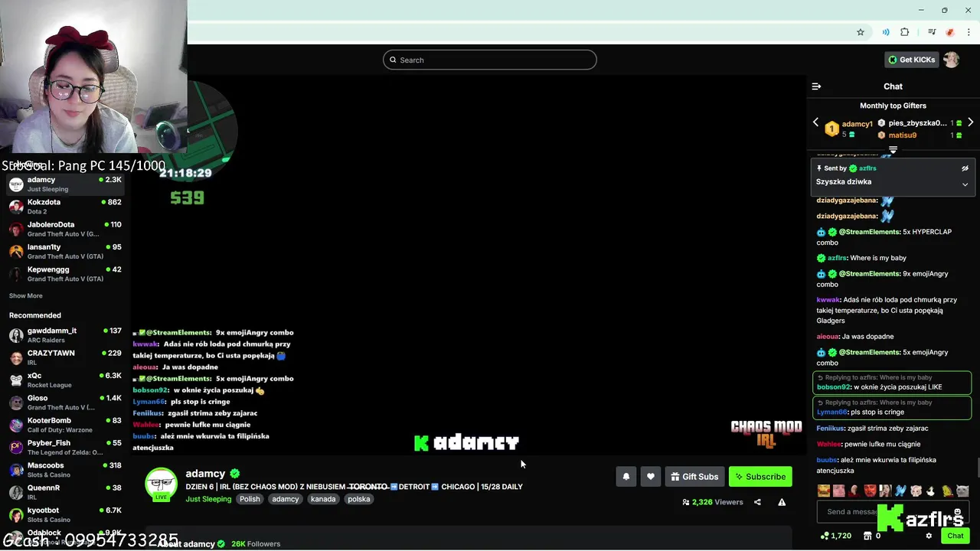Open xQc recommended channel
Viewport: 980px width, 551px height.
tap(65, 380)
